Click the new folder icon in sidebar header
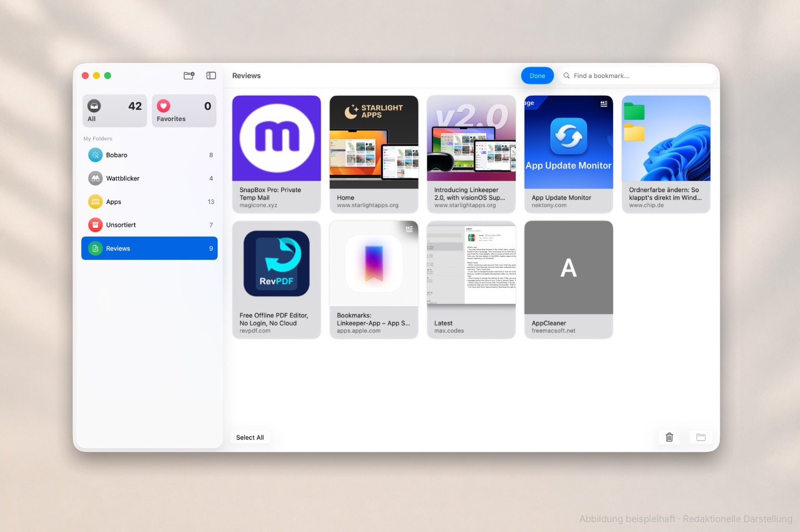This screenshot has width=800, height=532. 189,75
